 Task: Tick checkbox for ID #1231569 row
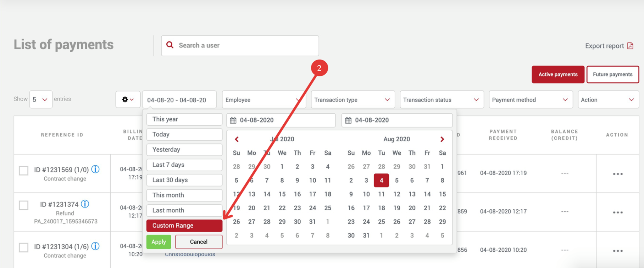(24, 171)
